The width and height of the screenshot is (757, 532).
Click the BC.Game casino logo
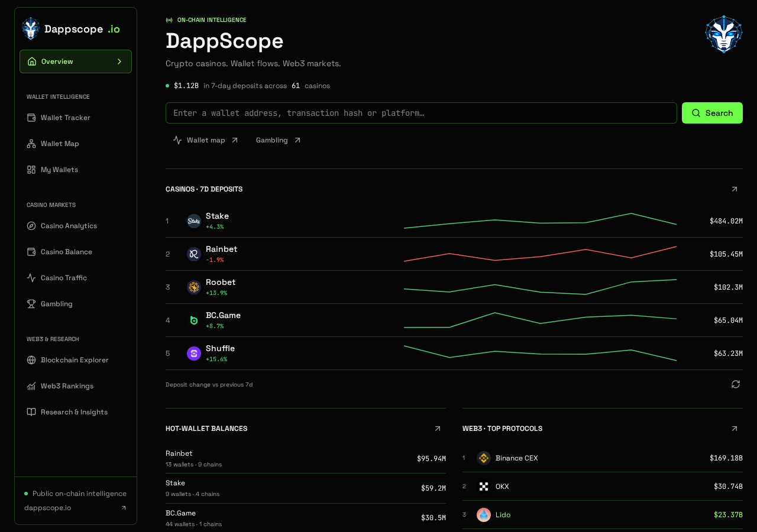coord(194,320)
